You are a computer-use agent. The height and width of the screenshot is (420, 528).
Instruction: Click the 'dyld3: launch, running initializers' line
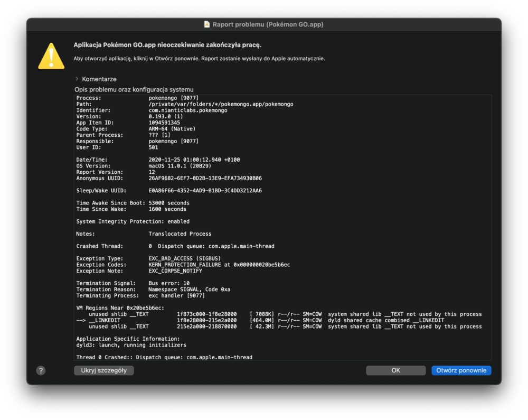pos(131,345)
